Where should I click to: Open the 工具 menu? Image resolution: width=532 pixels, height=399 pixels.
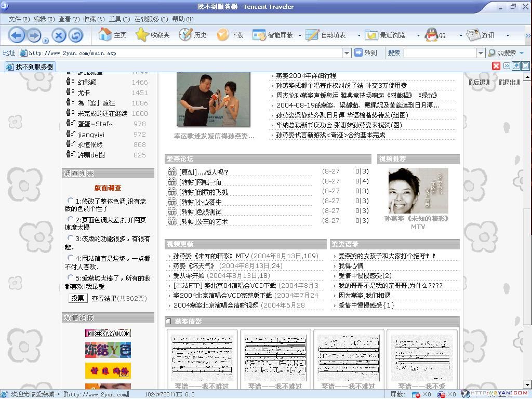(118, 19)
